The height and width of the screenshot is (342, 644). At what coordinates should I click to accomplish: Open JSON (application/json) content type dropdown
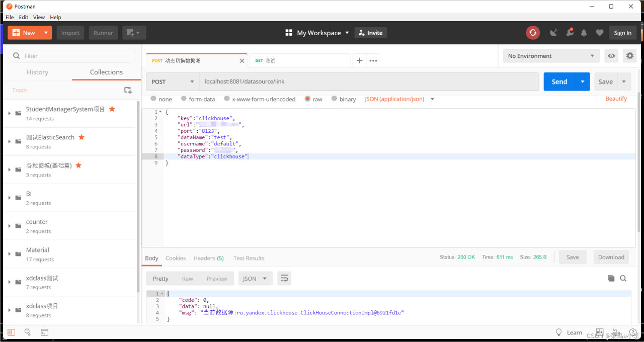coord(399,99)
